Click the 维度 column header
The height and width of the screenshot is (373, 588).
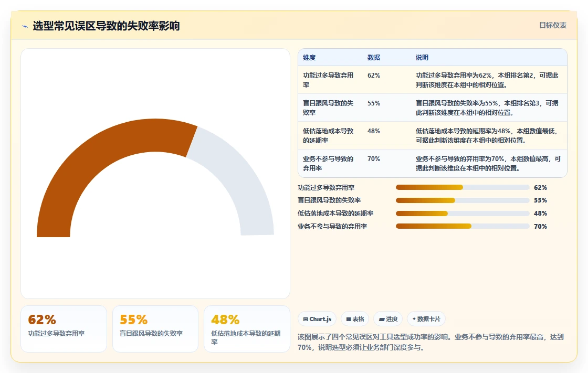pyautogui.click(x=309, y=57)
